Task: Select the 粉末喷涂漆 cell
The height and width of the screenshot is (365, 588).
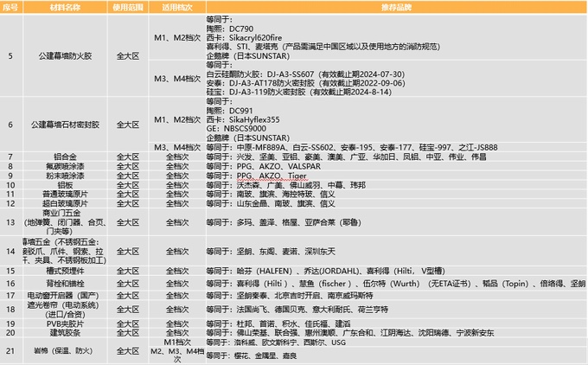Action: pyautogui.click(x=64, y=174)
